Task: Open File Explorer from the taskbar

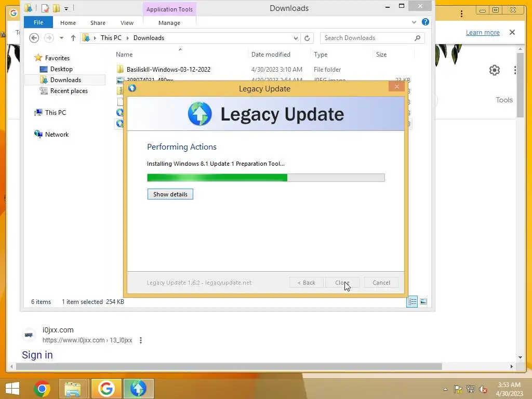Action: click(73, 389)
